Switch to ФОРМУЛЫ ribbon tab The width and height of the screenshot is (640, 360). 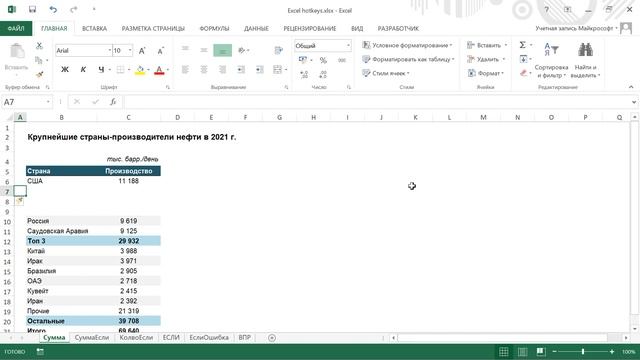pyautogui.click(x=214, y=29)
